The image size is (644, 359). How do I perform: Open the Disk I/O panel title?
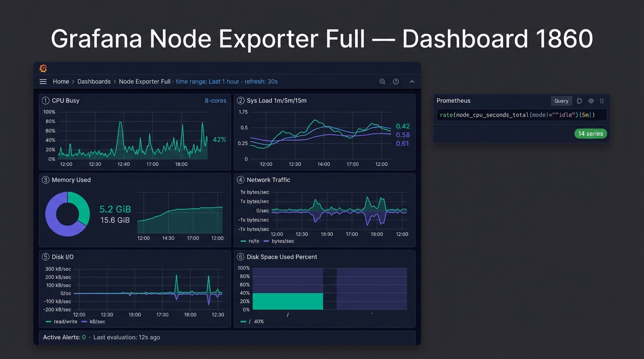(63, 257)
